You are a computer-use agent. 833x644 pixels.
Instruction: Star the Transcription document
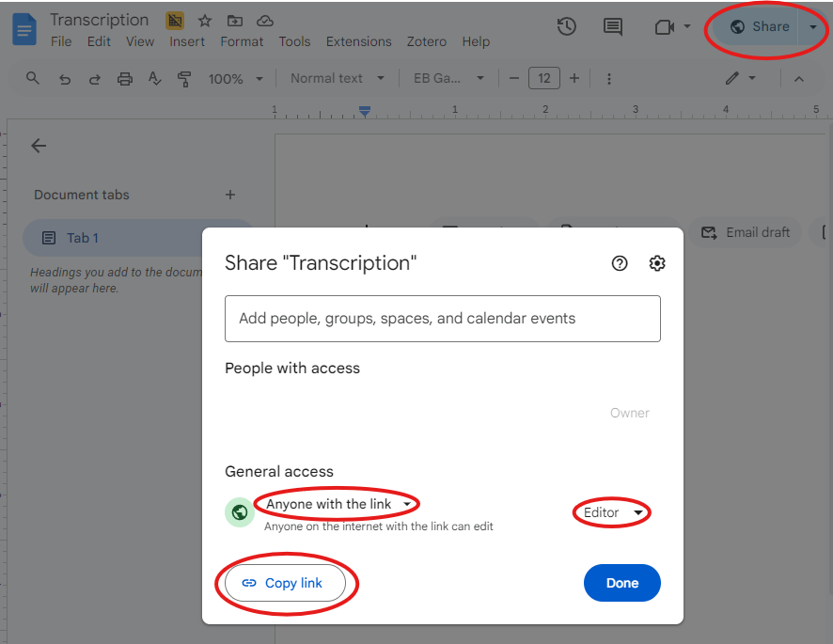click(205, 21)
